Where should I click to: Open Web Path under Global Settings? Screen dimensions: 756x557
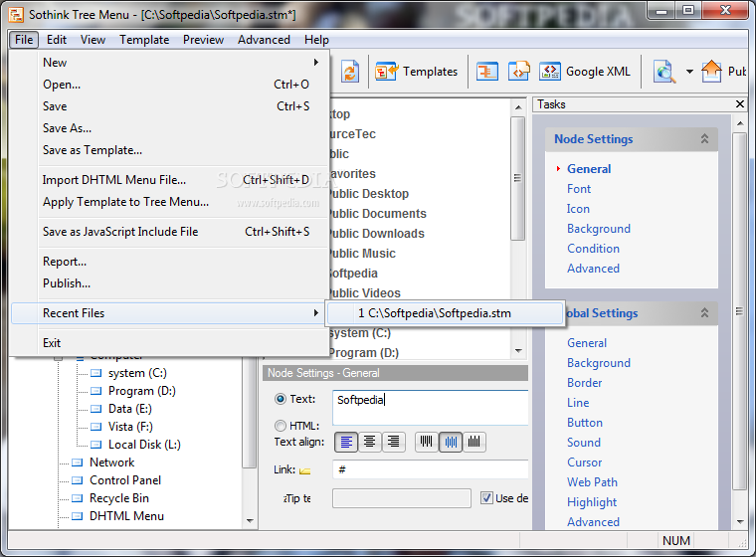592,482
